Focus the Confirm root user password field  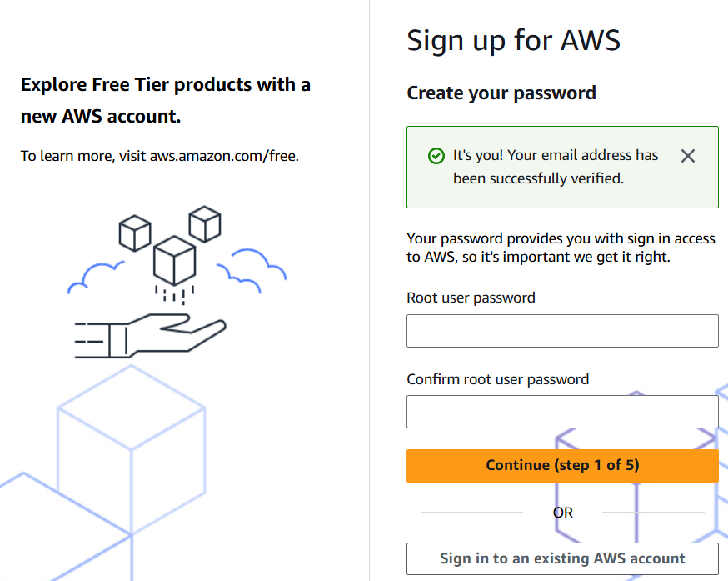click(562, 412)
